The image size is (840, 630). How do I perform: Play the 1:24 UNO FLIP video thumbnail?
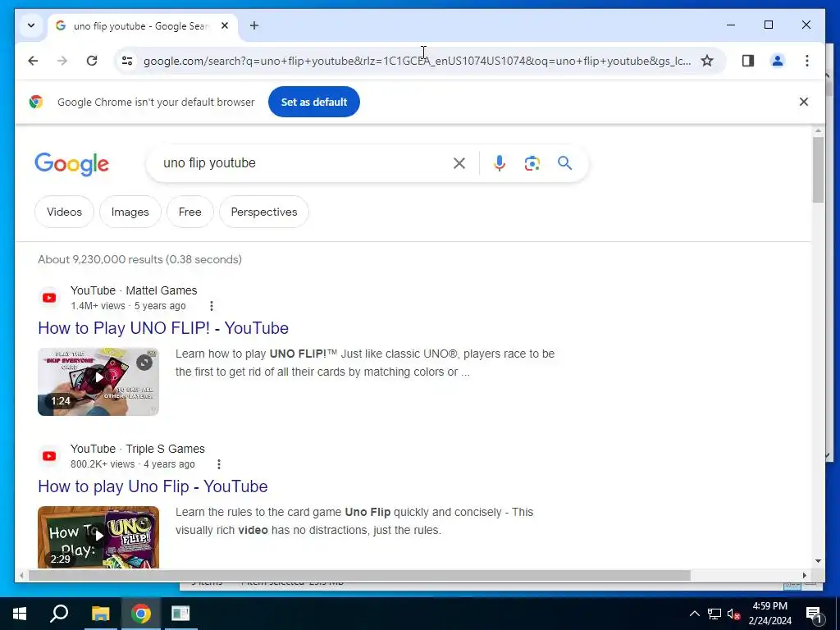click(98, 381)
